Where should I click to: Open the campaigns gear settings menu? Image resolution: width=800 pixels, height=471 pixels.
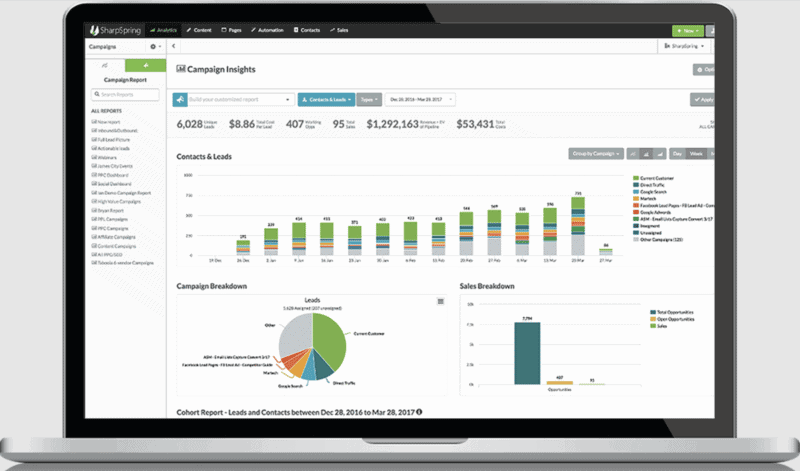(x=155, y=46)
